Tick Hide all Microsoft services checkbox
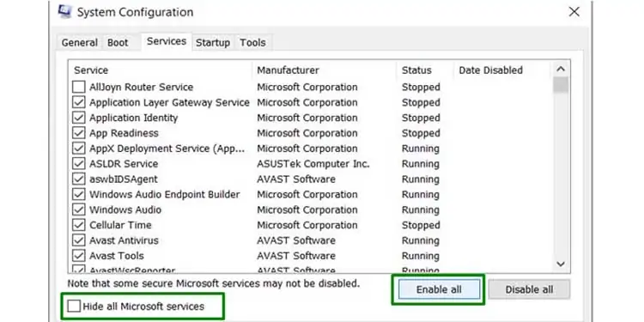644x322 pixels. point(75,306)
